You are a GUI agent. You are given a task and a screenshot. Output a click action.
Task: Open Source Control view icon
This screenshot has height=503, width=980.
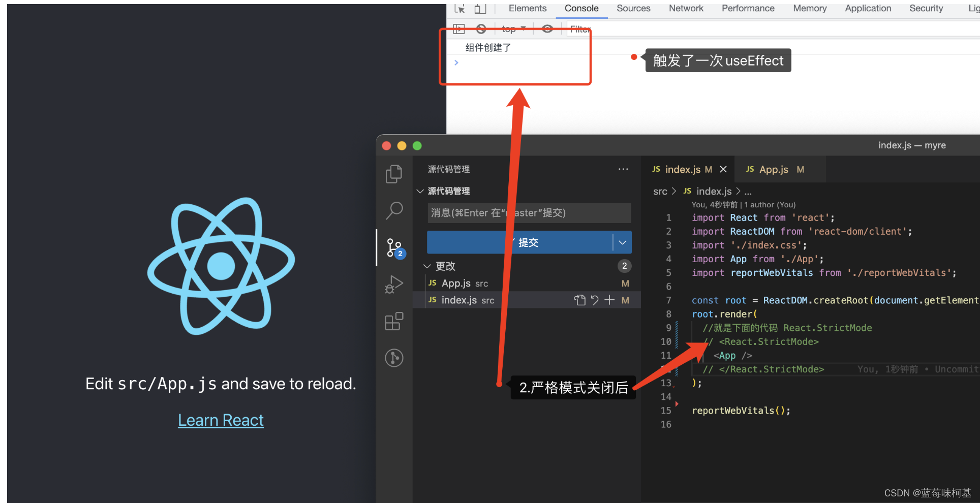(394, 248)
